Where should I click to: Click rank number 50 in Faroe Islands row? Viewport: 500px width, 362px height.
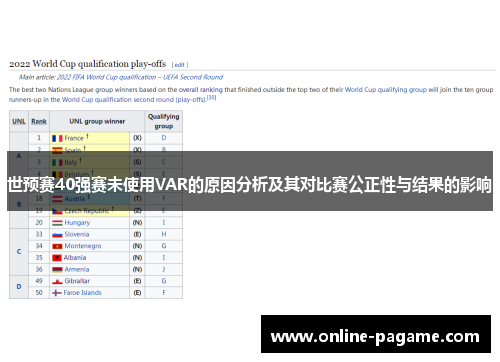[39, 293]
